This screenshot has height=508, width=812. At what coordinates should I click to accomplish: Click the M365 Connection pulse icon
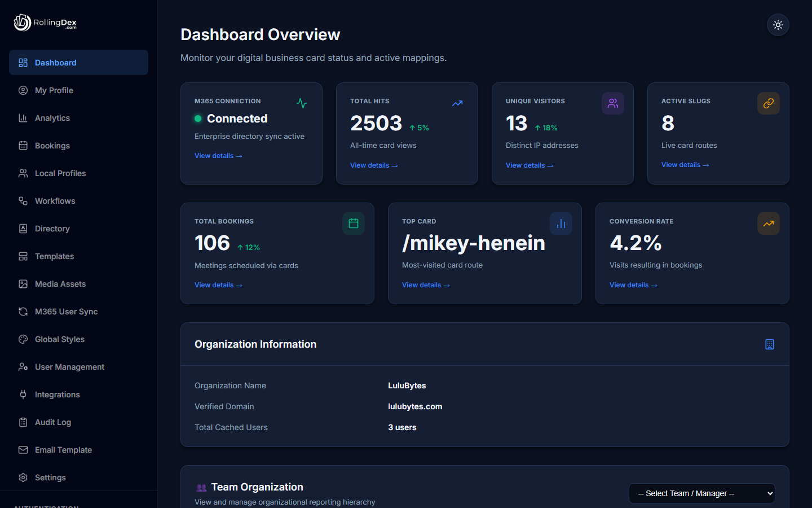click(302, 103)
